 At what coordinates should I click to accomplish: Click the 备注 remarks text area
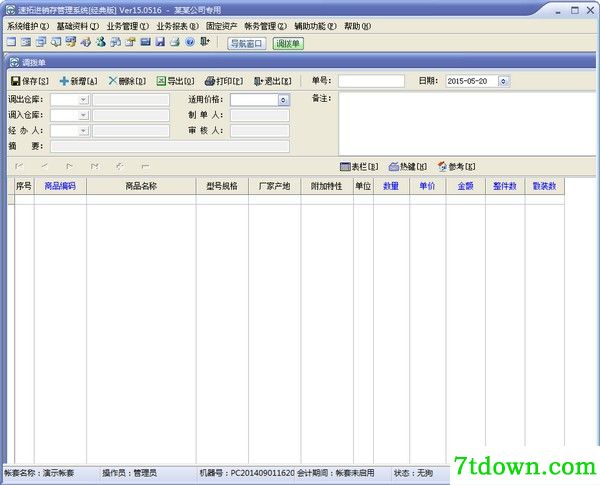[x=467, y=123]
